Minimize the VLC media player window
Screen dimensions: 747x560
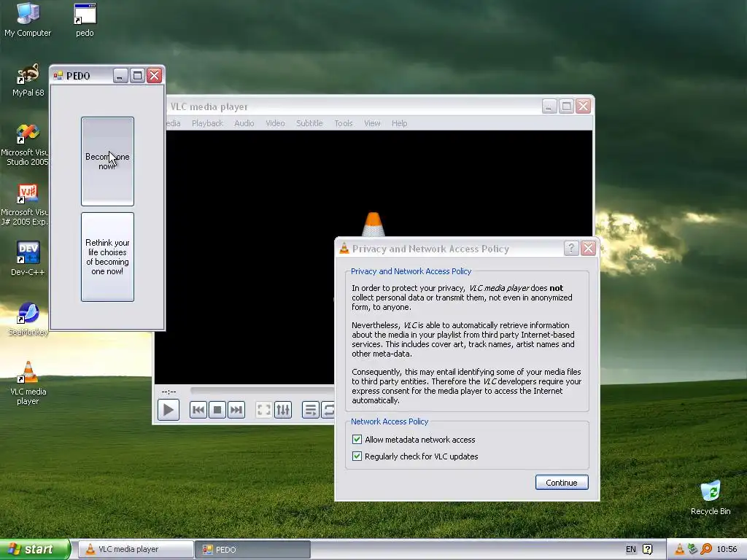pos(549,106)
